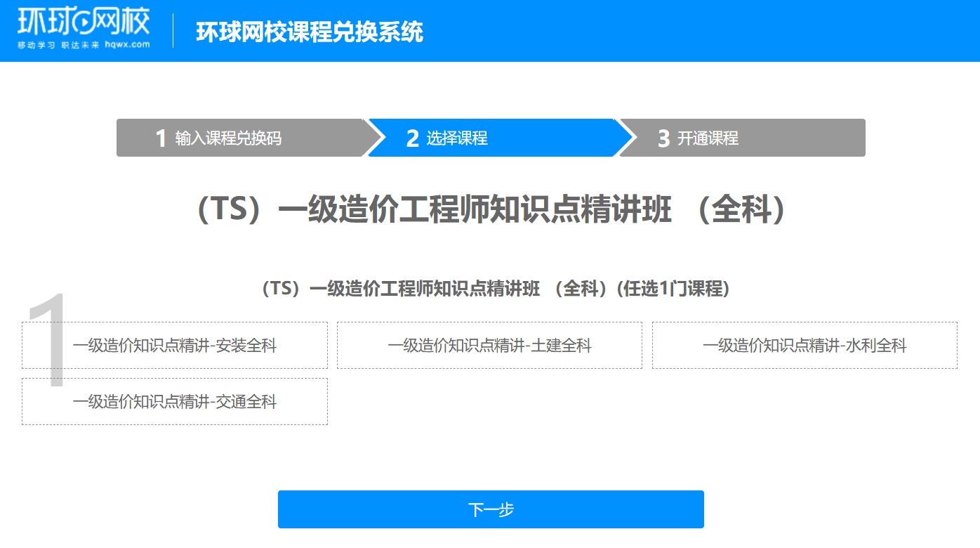Click the large page heading (TS)一级造价工程师知识点精讲班
Viewport: 980px width, 548px height.
tap(491, 210)
